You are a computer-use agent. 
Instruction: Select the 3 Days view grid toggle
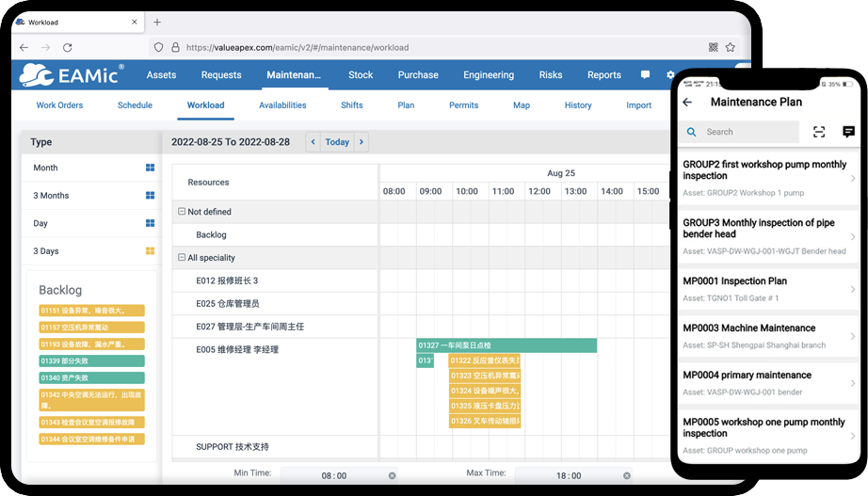click(x=150, y=251)
